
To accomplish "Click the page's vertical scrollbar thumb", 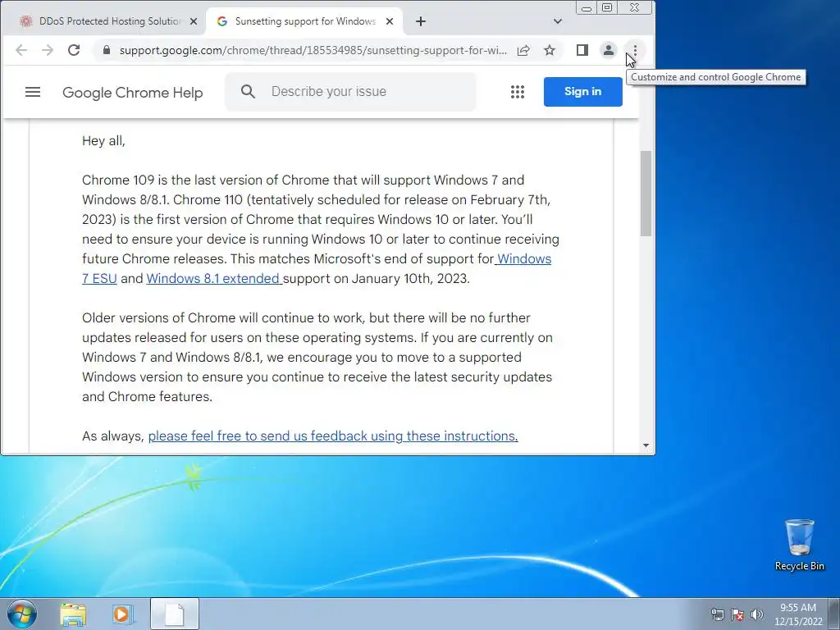I will 646,194.
